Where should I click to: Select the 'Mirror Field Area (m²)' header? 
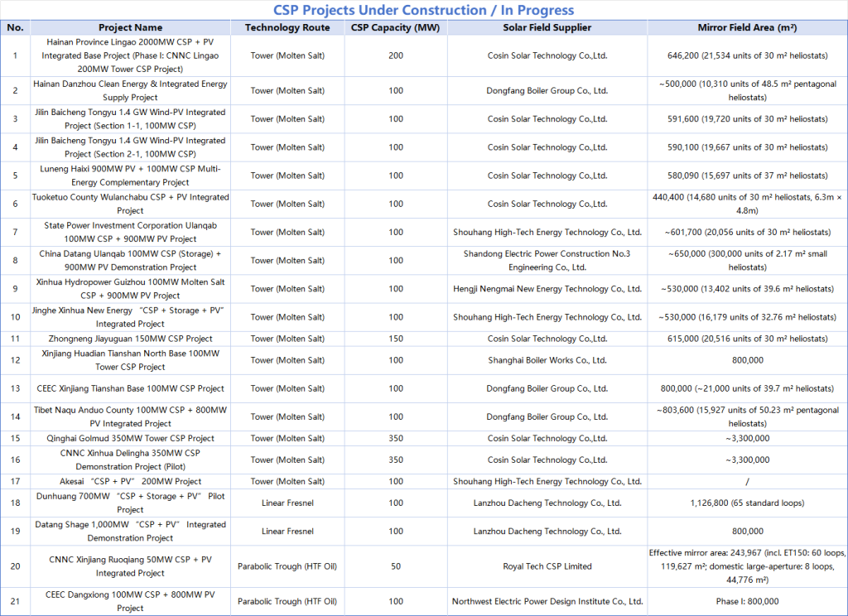tap(747, 27)
